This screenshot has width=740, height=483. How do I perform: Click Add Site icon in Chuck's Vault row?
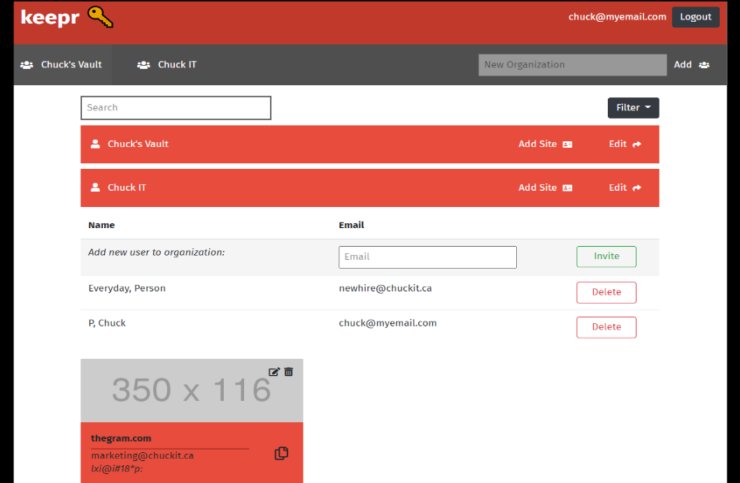(567, 144)
